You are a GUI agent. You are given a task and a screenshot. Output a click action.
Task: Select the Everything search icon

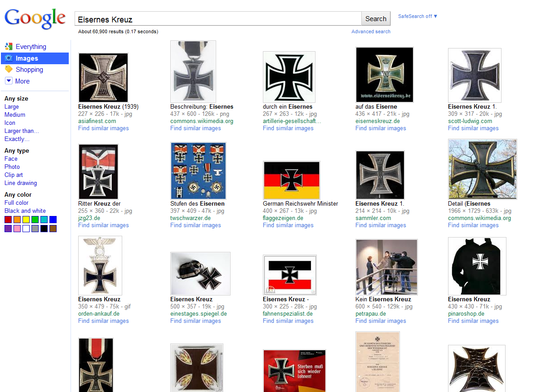pos(9,46)
